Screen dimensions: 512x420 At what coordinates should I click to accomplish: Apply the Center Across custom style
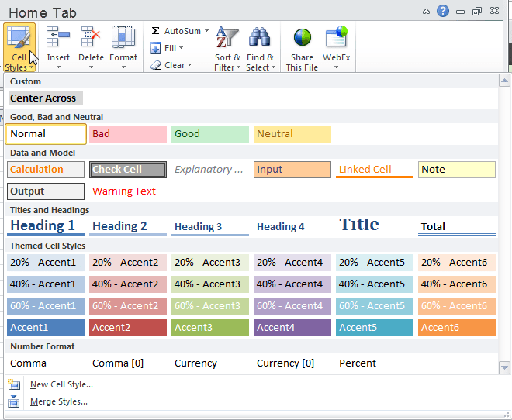pyautogui.click(x=44, y=98)
